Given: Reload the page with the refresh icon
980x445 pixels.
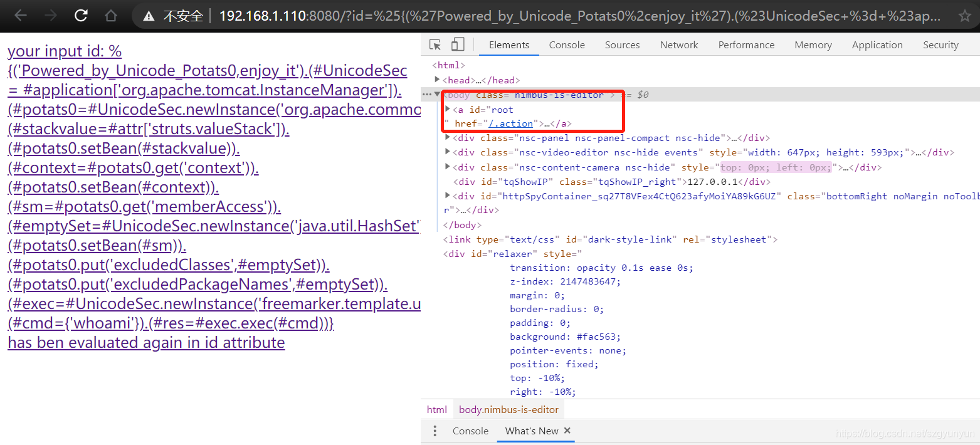Looking at the screenshot, I should pyautogui.click(x=81, y=16).
